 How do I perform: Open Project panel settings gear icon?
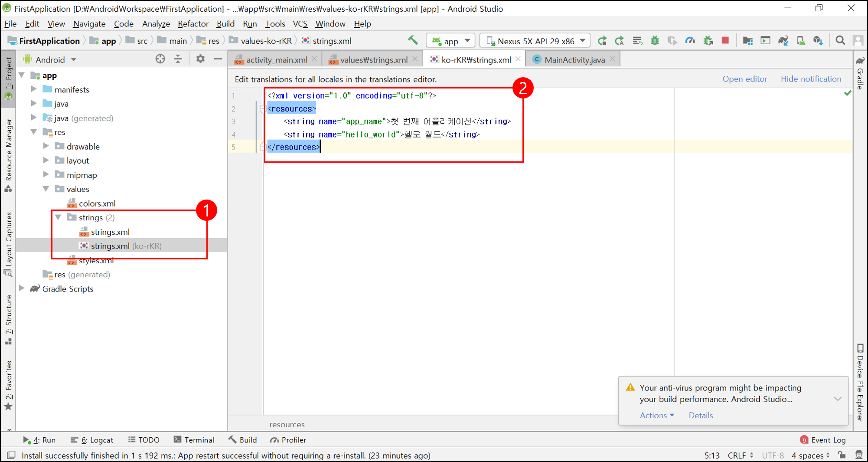click(200, 59)
